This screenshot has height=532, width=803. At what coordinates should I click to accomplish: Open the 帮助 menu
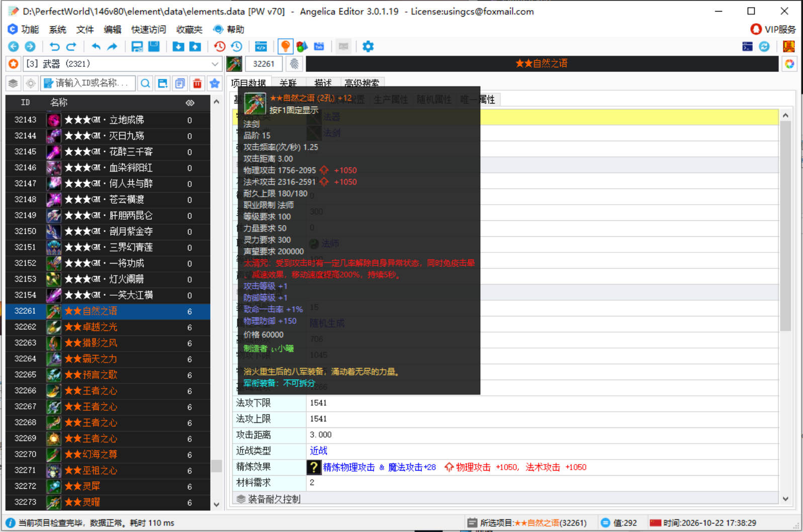(229, 30)
